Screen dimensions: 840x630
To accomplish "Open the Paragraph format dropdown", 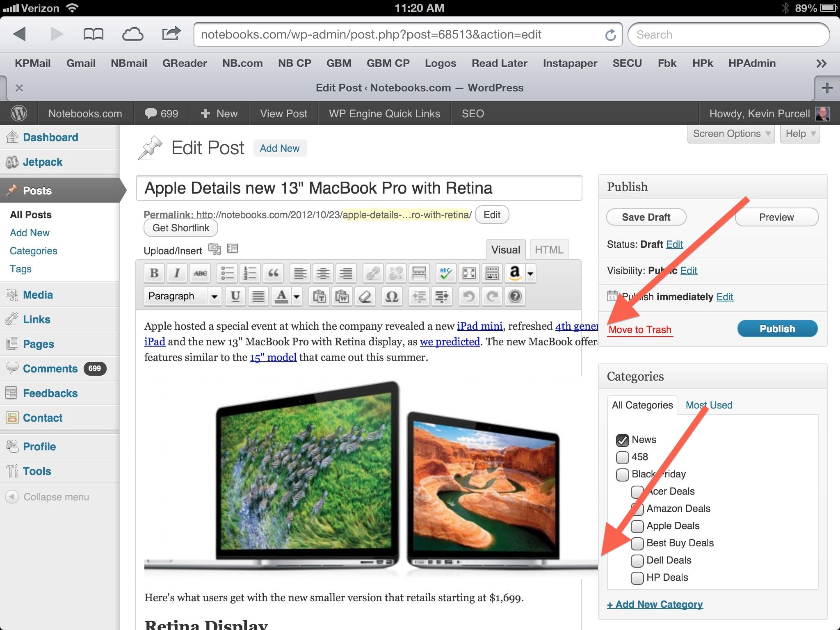I will point(183,296).
